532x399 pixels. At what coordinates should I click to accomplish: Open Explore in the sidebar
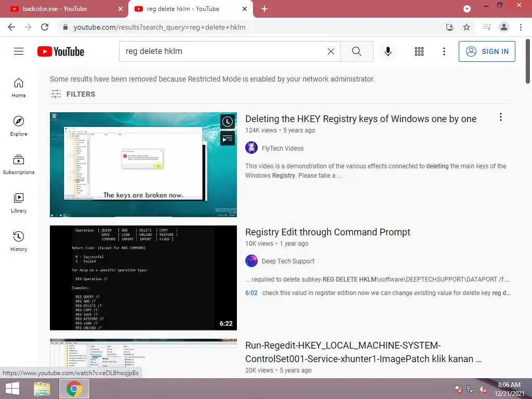point(19,126)
